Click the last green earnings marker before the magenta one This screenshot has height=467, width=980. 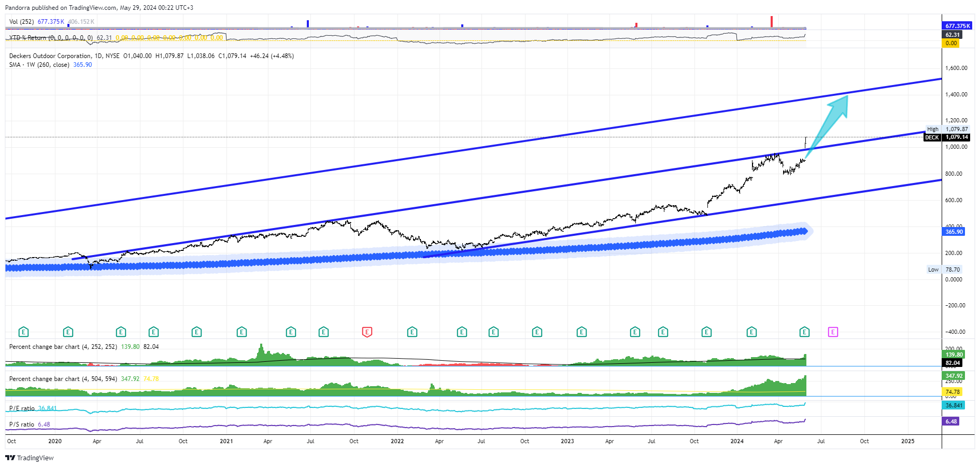pos(804,332)
